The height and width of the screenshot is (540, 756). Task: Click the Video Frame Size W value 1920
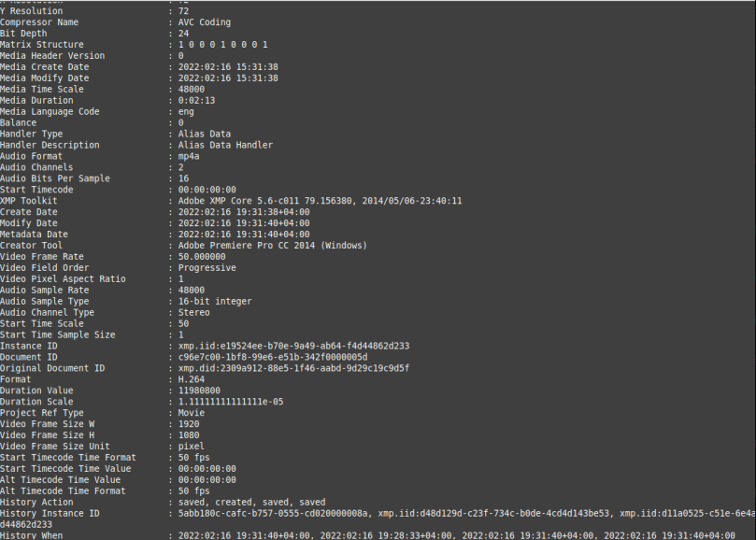(189, 424)
